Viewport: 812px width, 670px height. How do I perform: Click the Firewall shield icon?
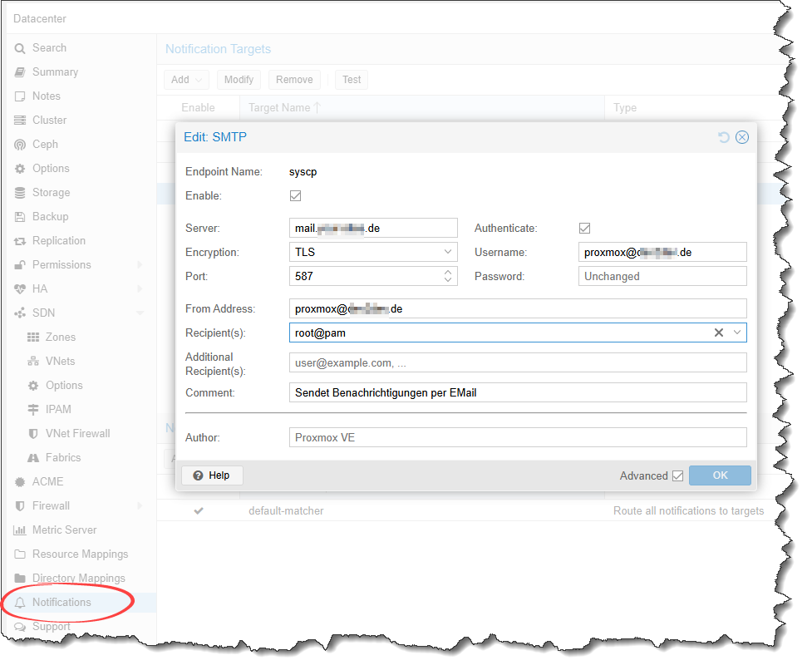20,506
